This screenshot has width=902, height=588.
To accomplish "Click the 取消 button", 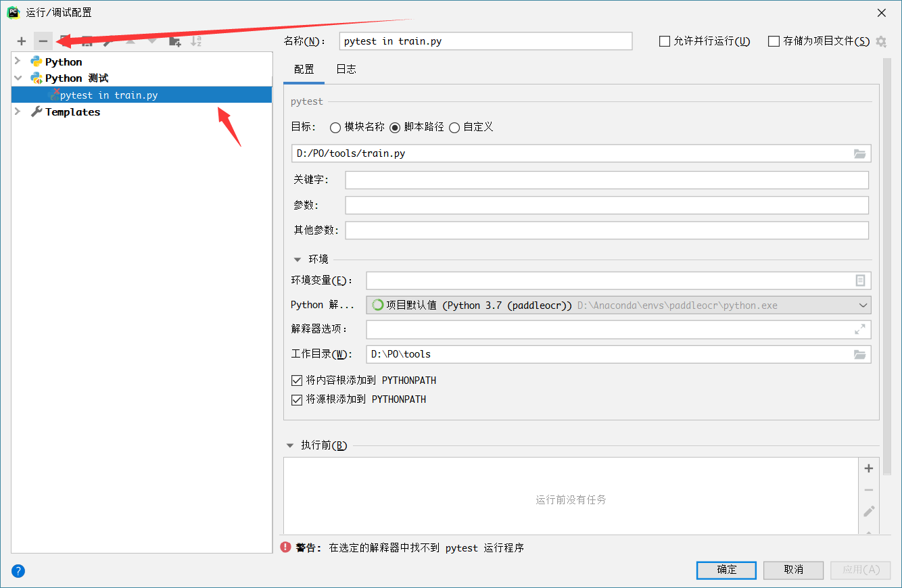I will coord(793,570).
